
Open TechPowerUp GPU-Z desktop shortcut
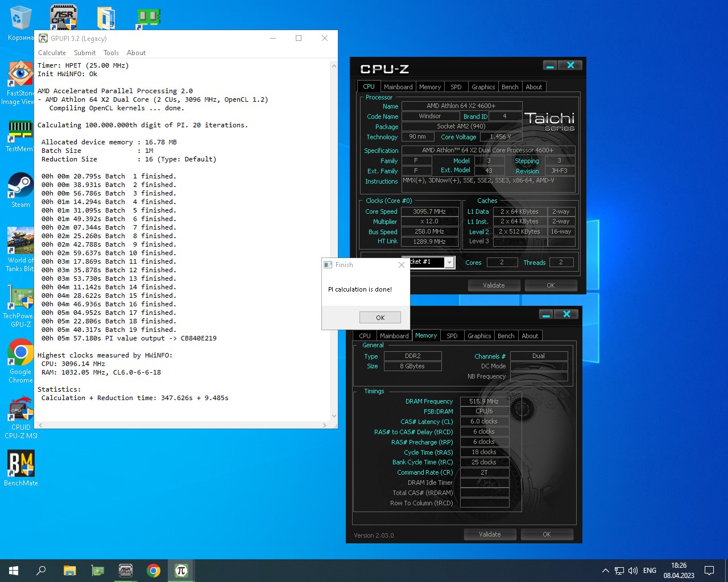click(x=20, y=306)
